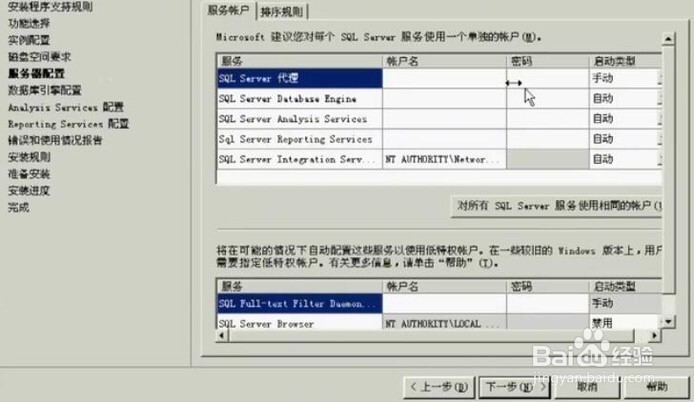Click account name cell for Database Engine

pos(444,99)
